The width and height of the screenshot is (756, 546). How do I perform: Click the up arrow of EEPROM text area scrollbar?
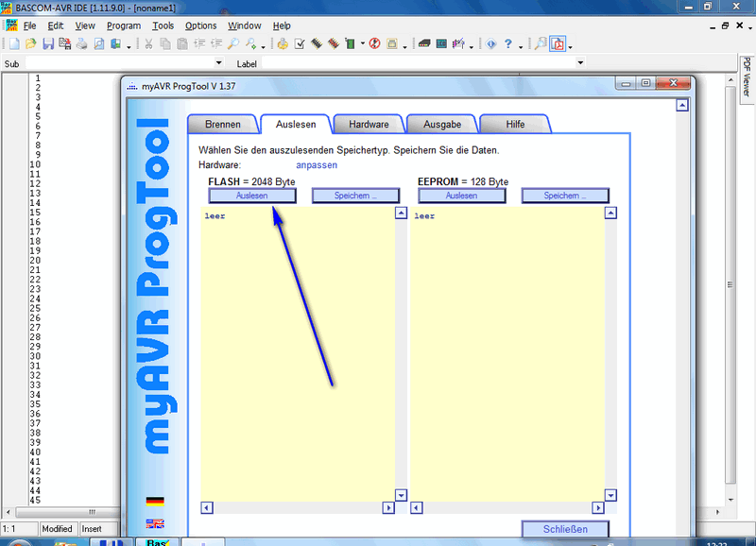tap(610, 213)
